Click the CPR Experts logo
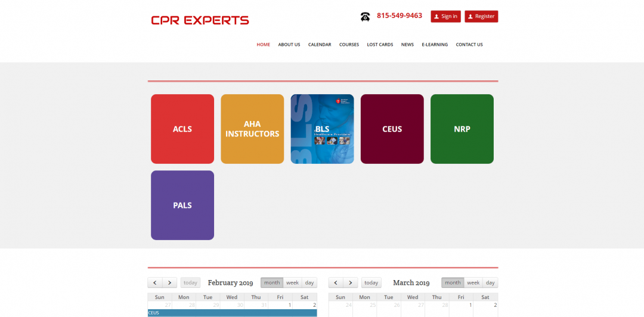 [200, 20]
